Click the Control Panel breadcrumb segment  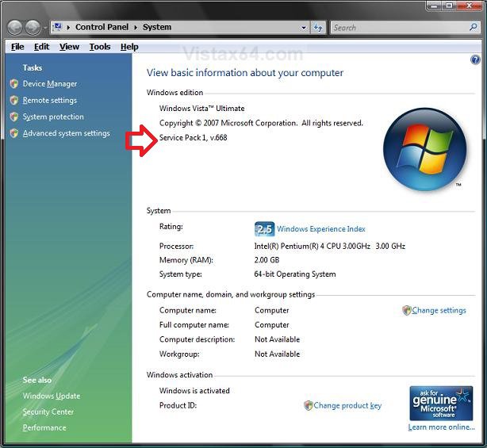pos(102,27)
